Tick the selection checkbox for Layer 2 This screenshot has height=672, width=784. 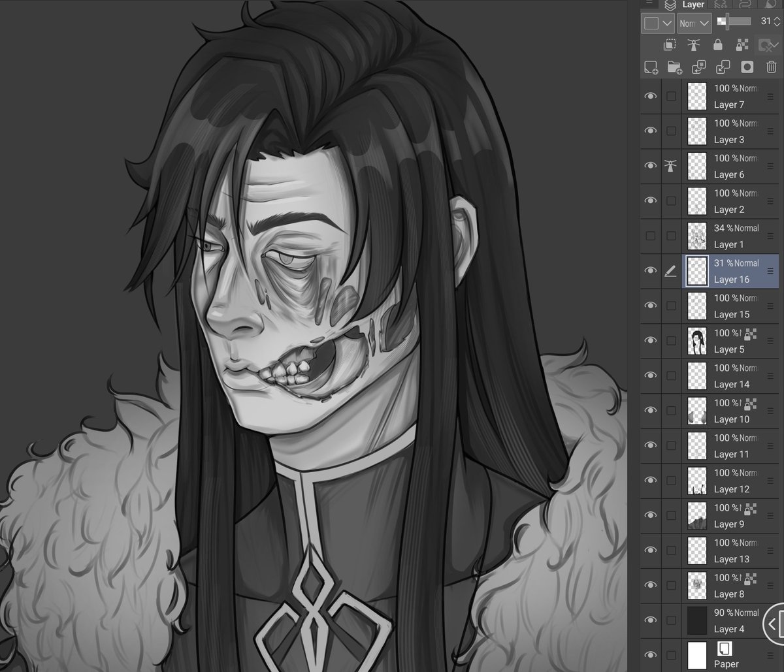coord(671,201)
